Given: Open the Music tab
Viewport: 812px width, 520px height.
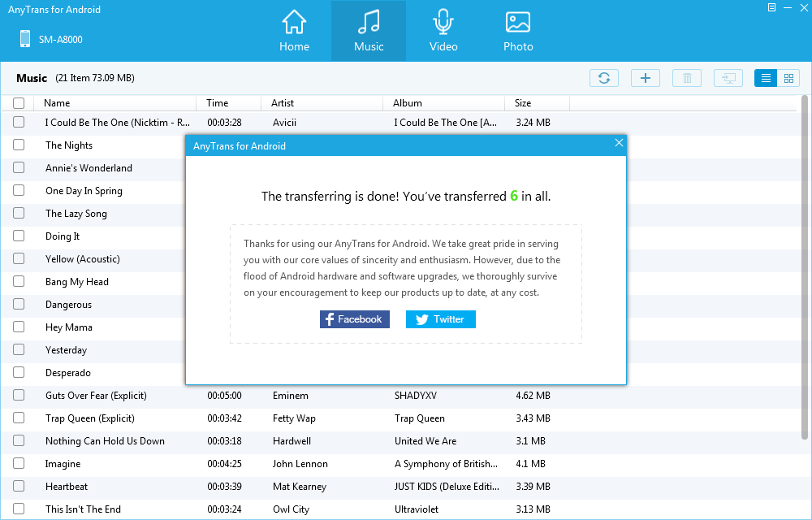Looking at the screenshot, I should point(369,31).
